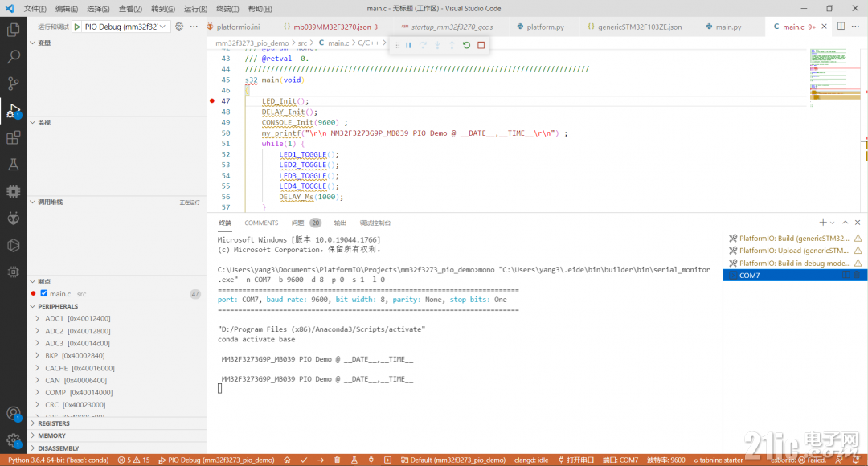Maximize the panel with the up chevron
Viewport: 868px width, 466px height.
(x=845, y=223)
